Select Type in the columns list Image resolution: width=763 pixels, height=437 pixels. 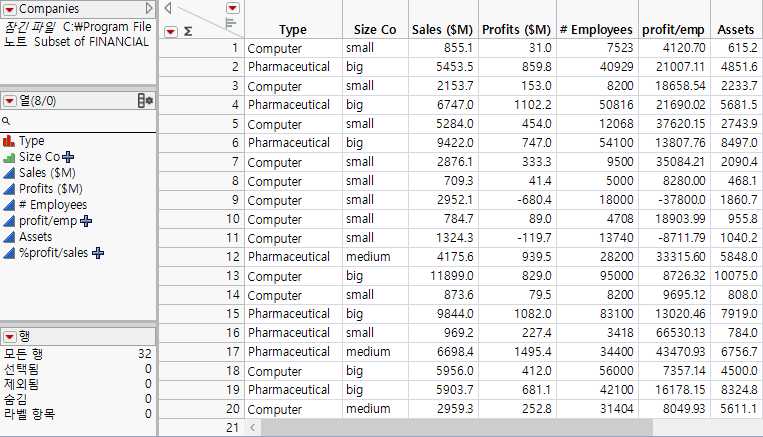coord(32,141)
